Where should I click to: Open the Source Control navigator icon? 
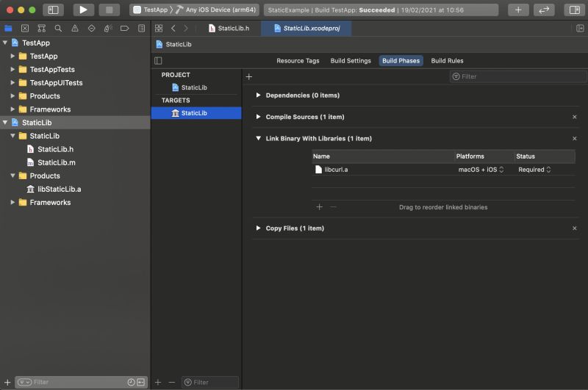(x=25, y=28)
